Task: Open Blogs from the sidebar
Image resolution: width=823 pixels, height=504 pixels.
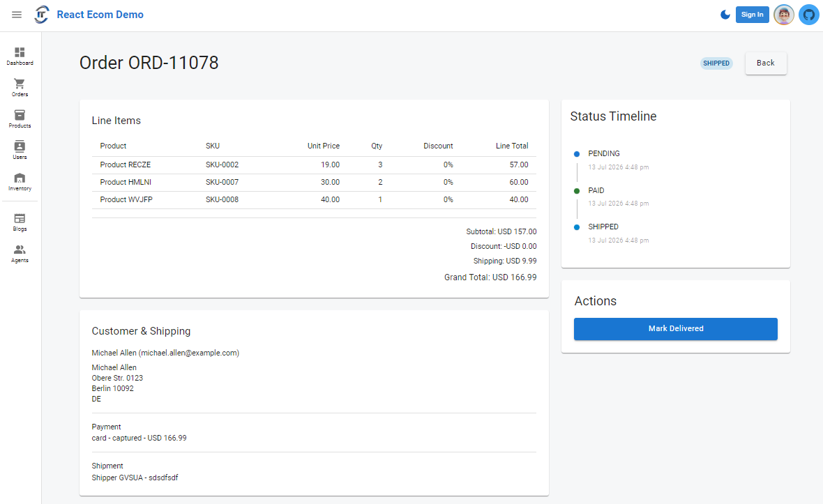Action: (20, 222)
